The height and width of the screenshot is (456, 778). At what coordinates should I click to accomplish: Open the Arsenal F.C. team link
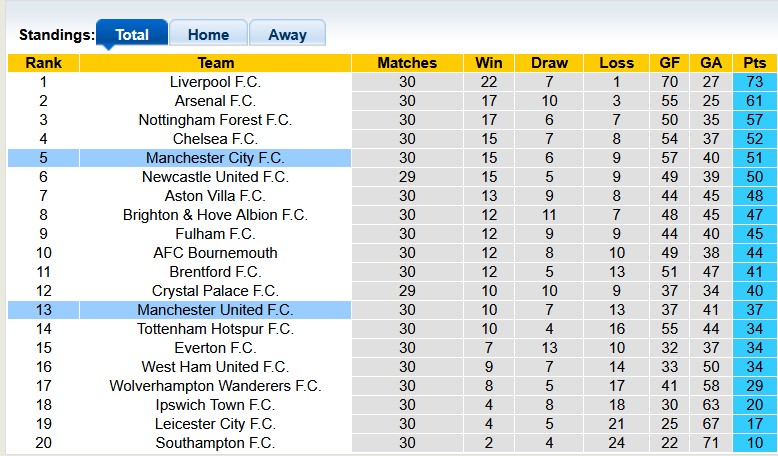(215, 101)
